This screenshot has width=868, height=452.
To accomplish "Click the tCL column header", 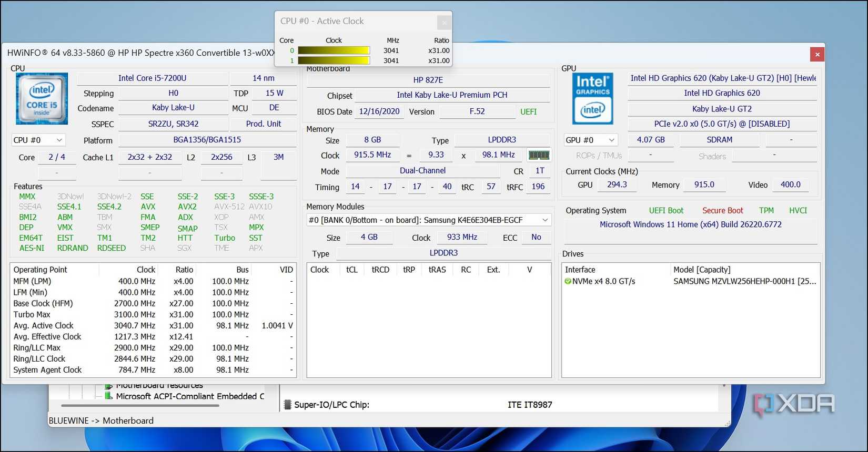I will coord(352,270).
